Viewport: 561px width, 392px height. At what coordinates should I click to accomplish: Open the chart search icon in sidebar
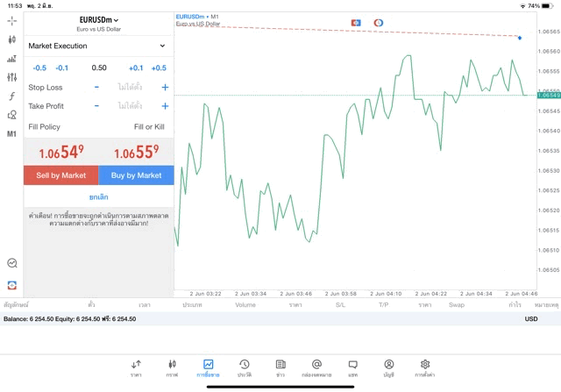pos(11,263)
